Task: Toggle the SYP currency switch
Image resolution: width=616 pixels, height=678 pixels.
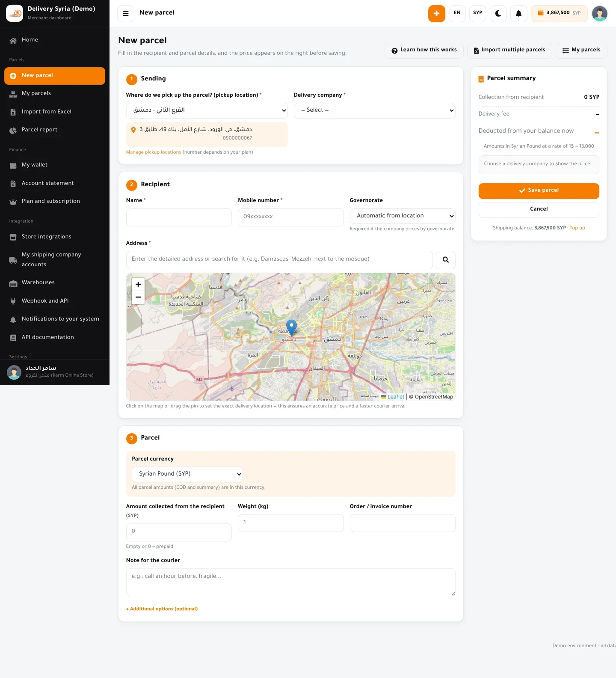Action: click(x=477, y=13)
